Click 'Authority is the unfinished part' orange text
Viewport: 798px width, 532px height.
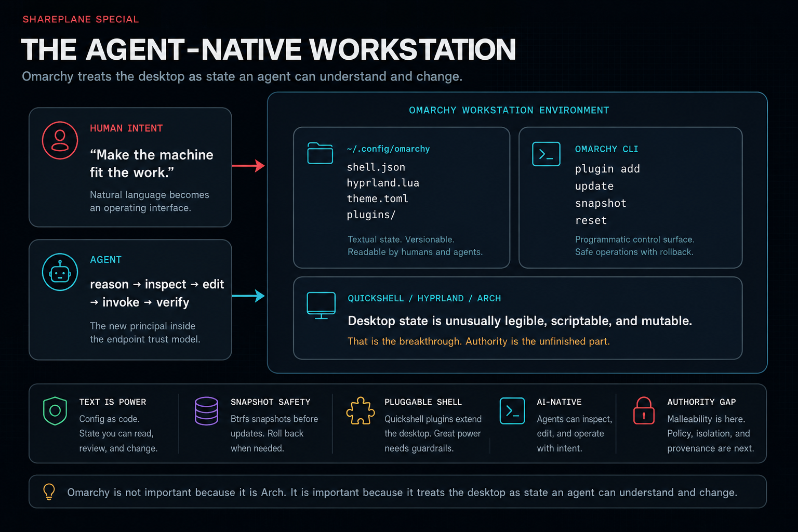click(538, 341)
